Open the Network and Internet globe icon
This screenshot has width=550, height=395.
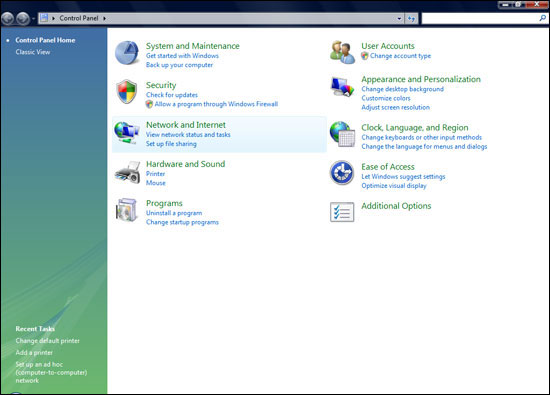[127, 132]
